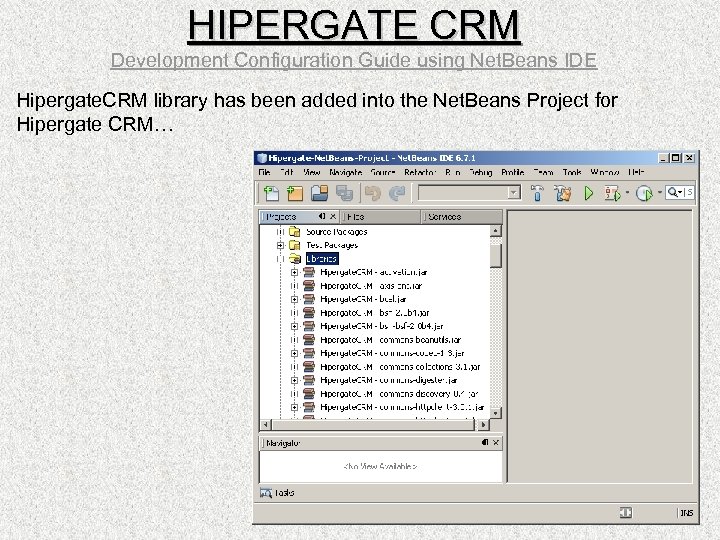Click the Navigator panel title
Image resolution: width=720 pixels, height=540 pixels.
coord(283,443)
